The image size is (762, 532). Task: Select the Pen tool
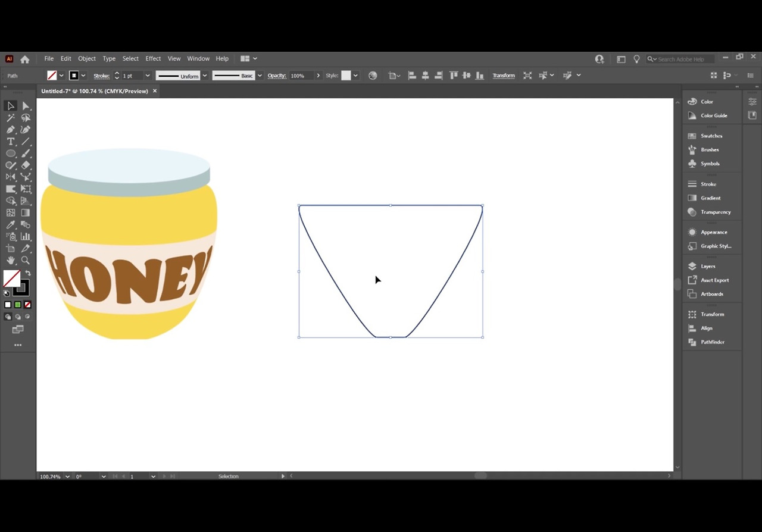[11, 130]
